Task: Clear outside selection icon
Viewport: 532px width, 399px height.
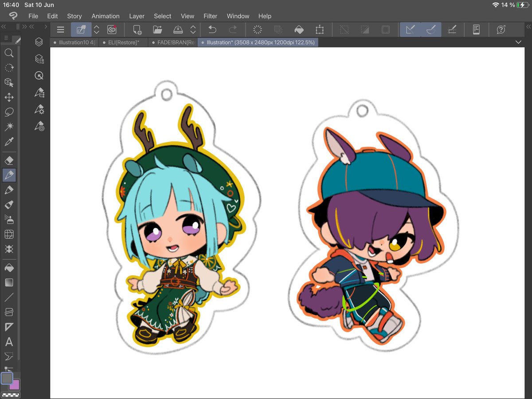Action: (278, 30)
